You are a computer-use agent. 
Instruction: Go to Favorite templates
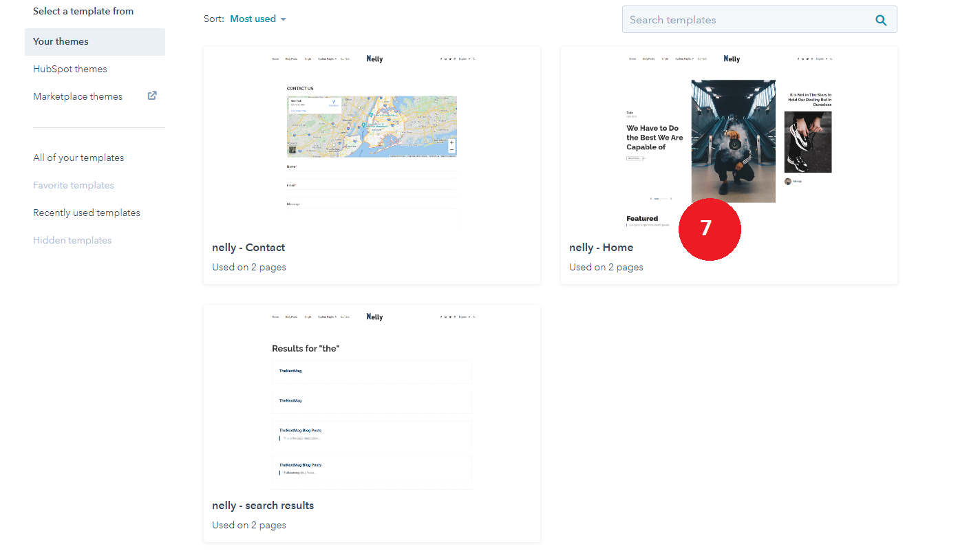pos(74,185)
